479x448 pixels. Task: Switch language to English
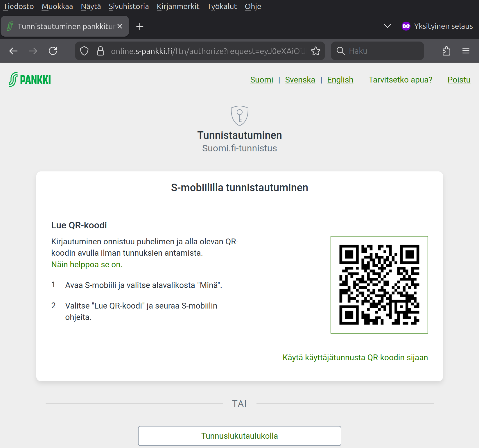pyautogui.click(x=340, y=80)
